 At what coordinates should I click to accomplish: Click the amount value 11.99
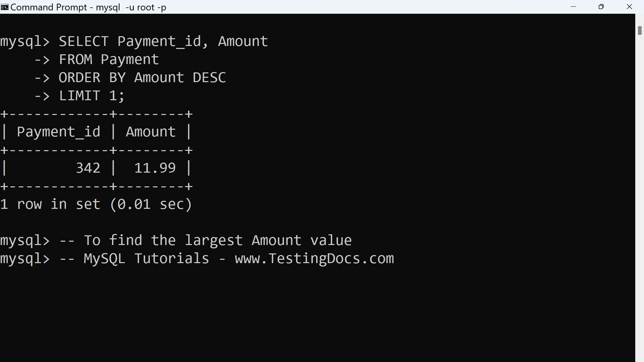[x=155, y=168]
